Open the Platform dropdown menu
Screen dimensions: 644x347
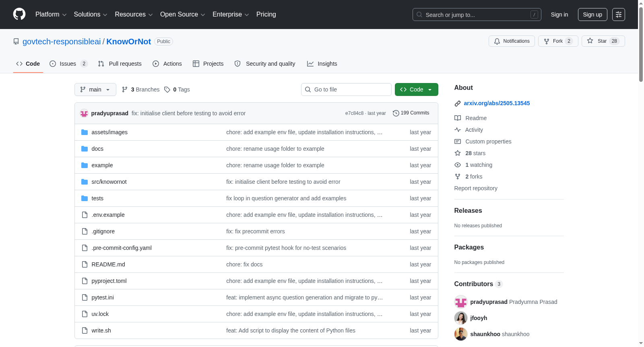coord(51,15)
